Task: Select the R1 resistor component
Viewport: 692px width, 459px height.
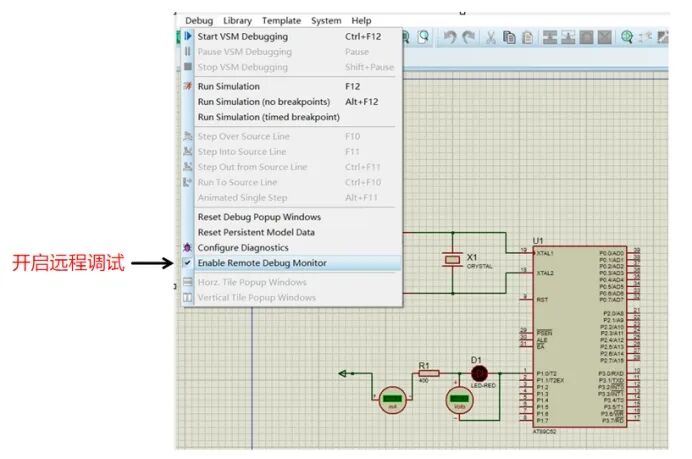Action: coord(429,373)
